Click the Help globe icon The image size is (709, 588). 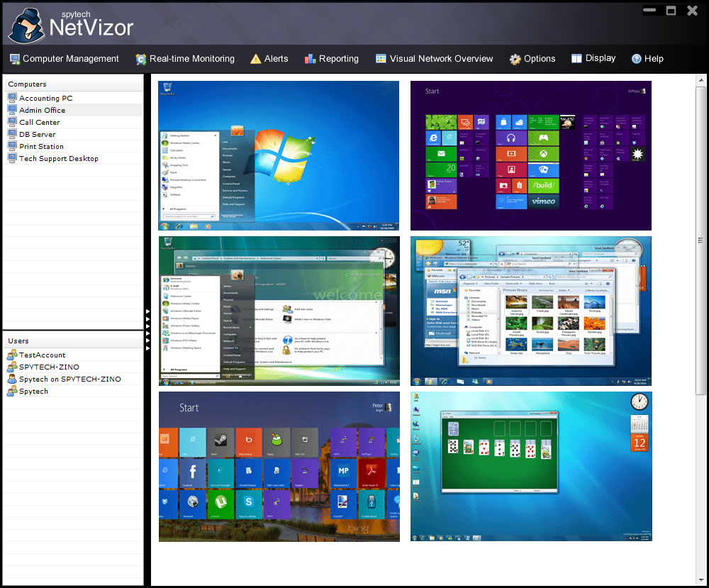(x=636, y=58)
